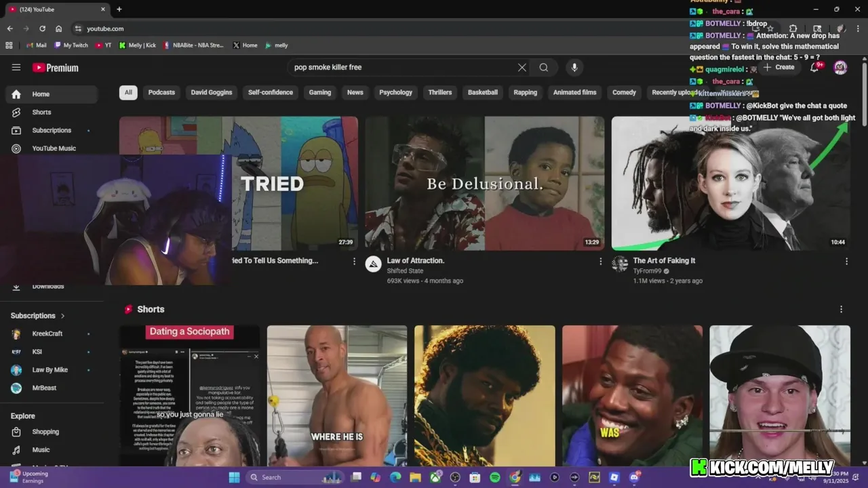This screenshot has width=868, height=488.
Task: Select the Basketball filter chip
Action: pos(483,92)
